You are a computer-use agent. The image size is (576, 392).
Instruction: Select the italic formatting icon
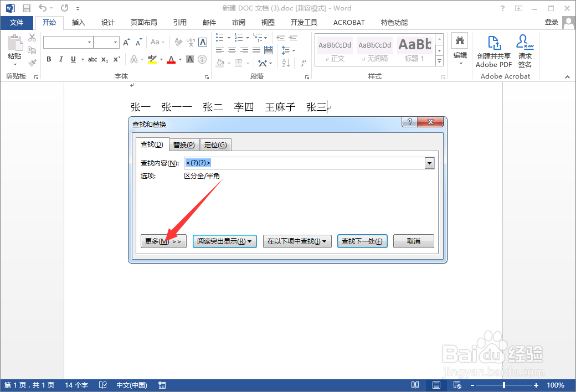coord(60,59)
